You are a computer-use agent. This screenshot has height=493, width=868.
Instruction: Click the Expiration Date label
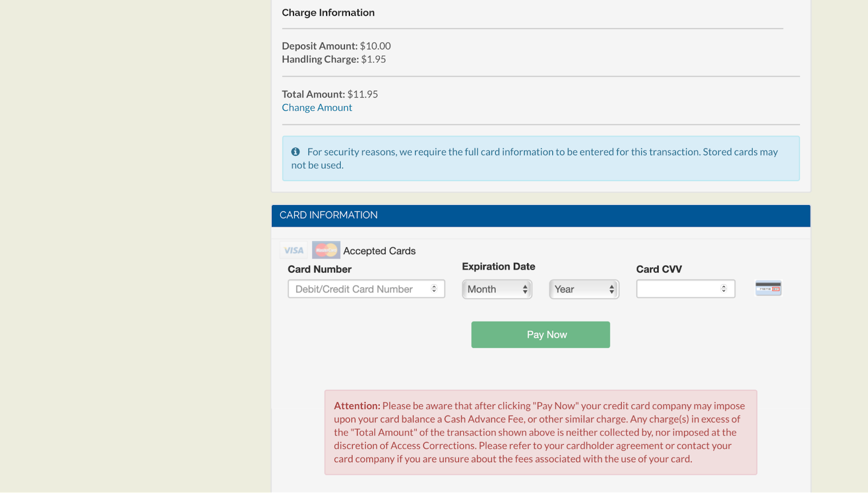[498, 266]
